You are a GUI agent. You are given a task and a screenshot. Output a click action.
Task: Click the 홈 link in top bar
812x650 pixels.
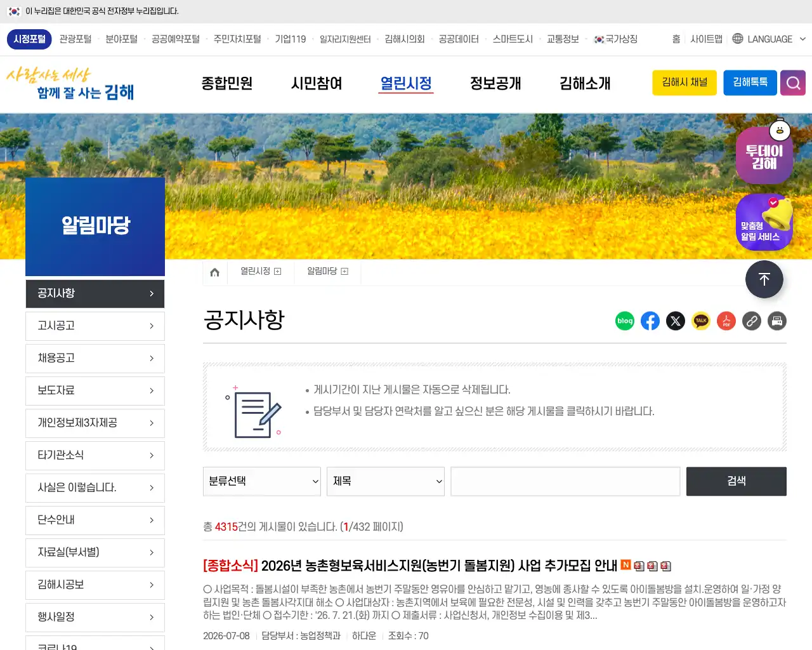[x=676, y=39]
